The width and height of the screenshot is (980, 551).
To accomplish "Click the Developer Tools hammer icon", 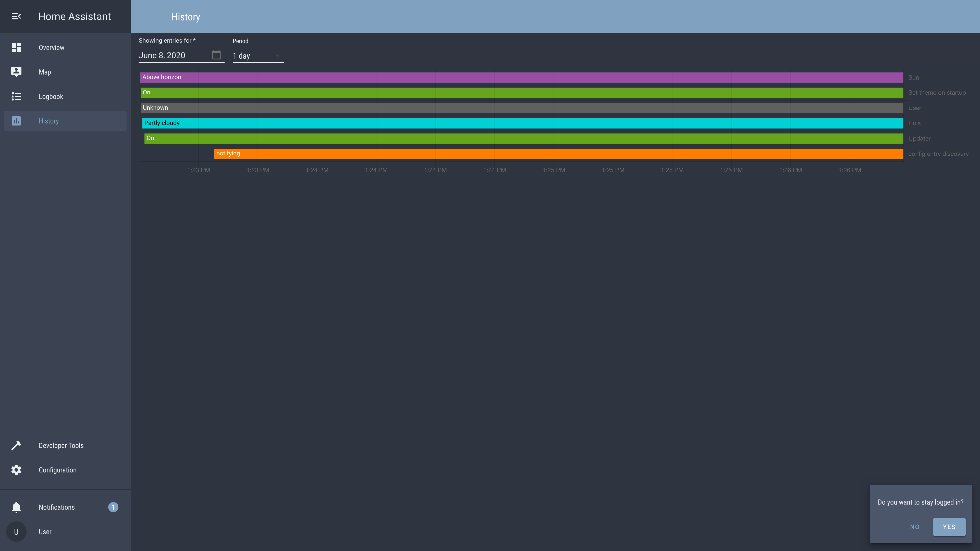I will 16,445.
